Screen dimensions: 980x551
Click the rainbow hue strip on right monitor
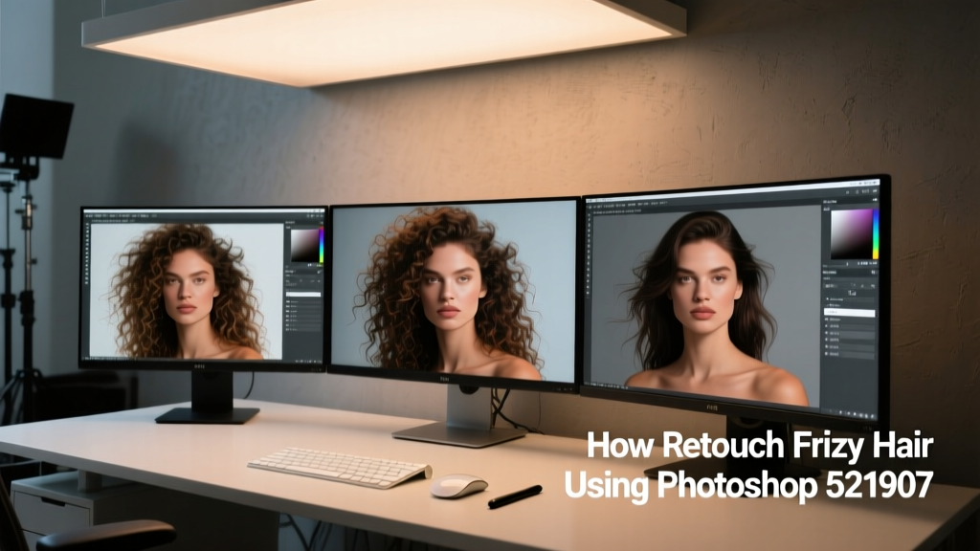(x=877, y=234)
